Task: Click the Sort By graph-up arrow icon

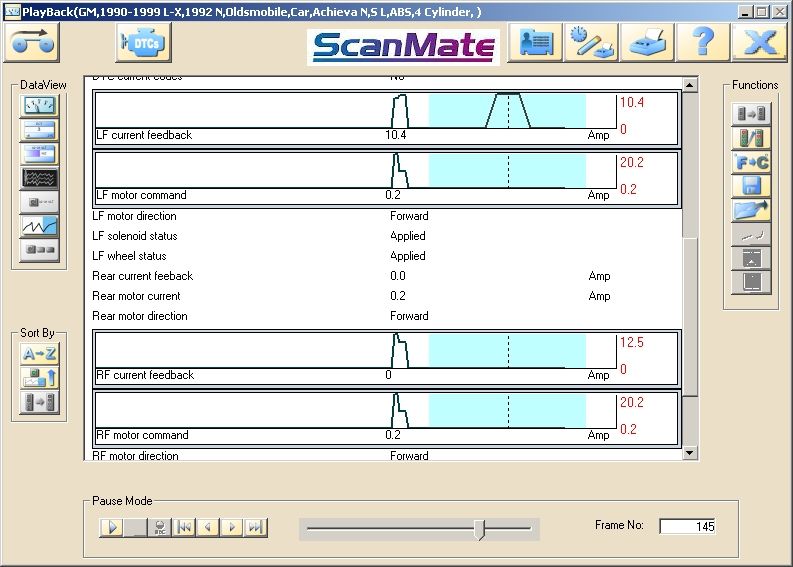Action: (x=39, y=378)
